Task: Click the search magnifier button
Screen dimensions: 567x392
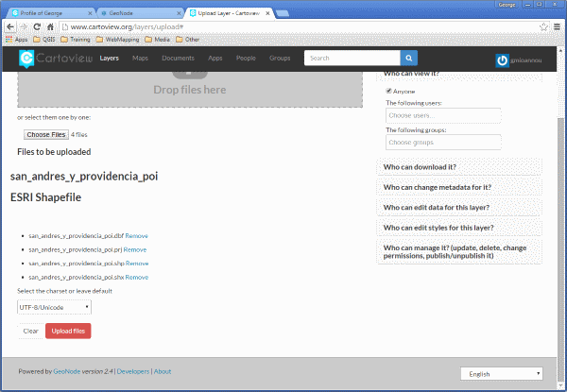Action: pyautogui.click(x=408, y=59)
